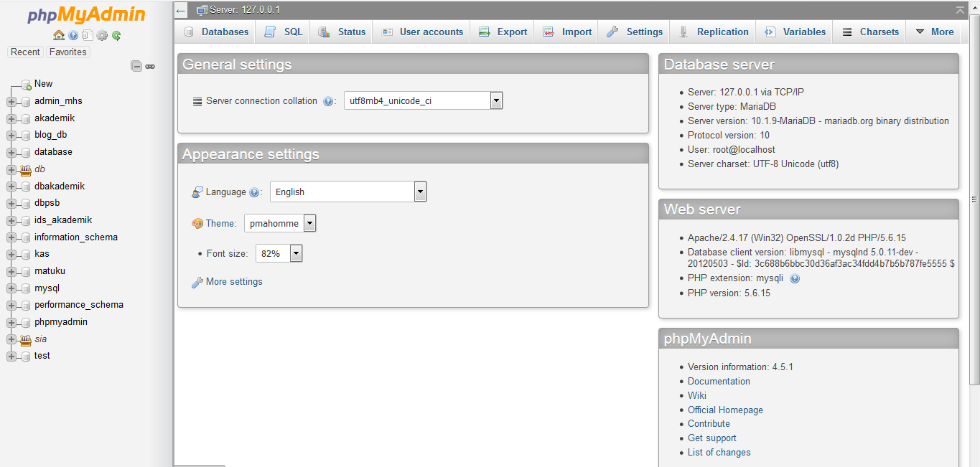This screenshot has height=467, width=980.
Task: Open phpMyAdmin documentation help icon in sidebar
Action: click(73, 35)
